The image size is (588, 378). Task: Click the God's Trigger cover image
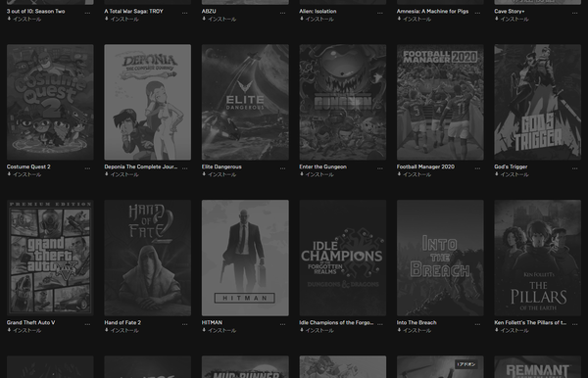pyautogui.click(x=538, y=102)
